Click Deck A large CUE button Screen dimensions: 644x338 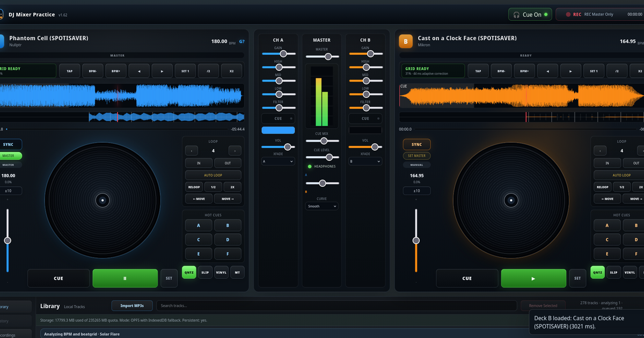[x=58, y=278]
